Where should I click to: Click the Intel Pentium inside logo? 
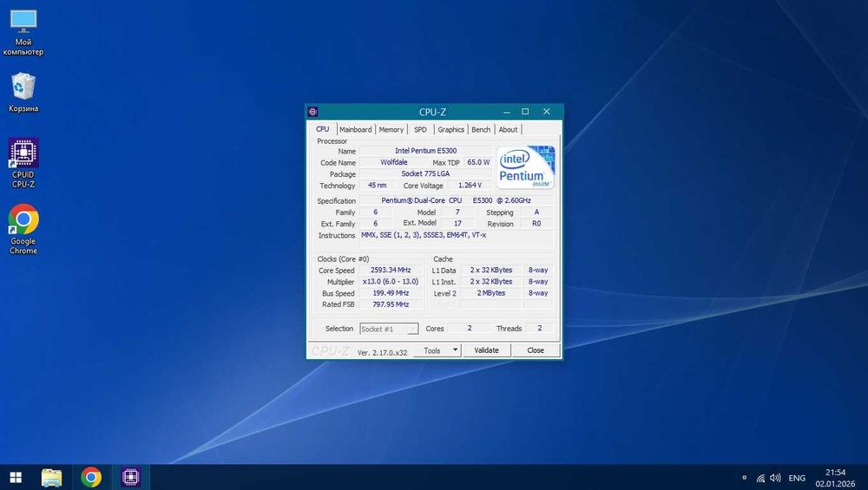525,167
